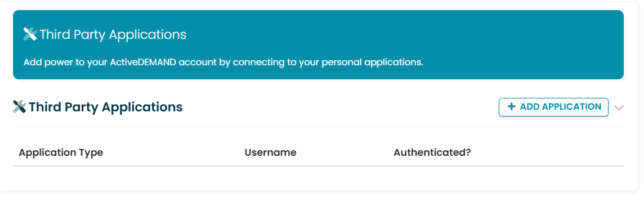The image size is (644, 207).
Task: Click the dark Third Party Applications section heading
Action: coord(106,107)
